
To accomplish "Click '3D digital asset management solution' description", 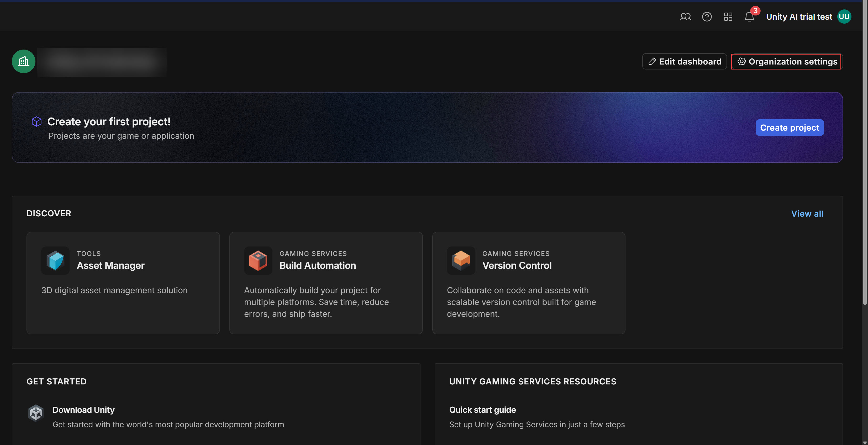I will click(x=114, y=290).
